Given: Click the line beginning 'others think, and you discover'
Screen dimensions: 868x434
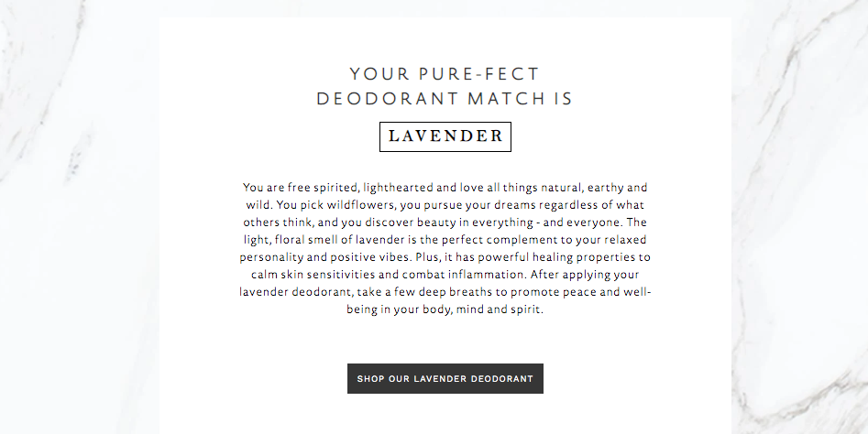Looking at the screenshot, I should click(445, 222).
